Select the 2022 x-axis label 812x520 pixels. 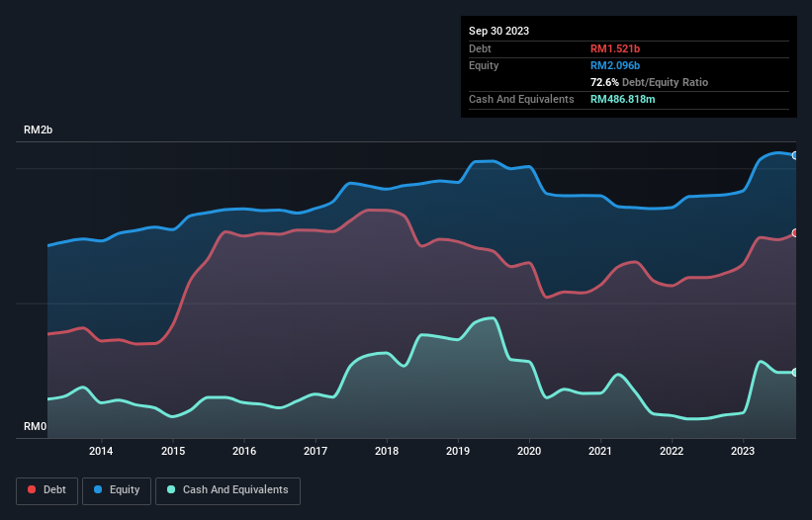[672, 452]
